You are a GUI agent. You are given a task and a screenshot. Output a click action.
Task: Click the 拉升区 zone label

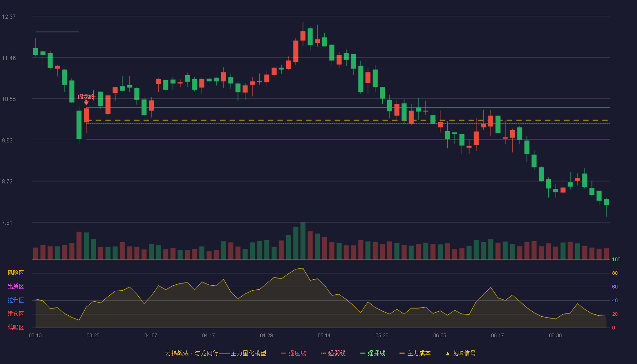point(15,300)
